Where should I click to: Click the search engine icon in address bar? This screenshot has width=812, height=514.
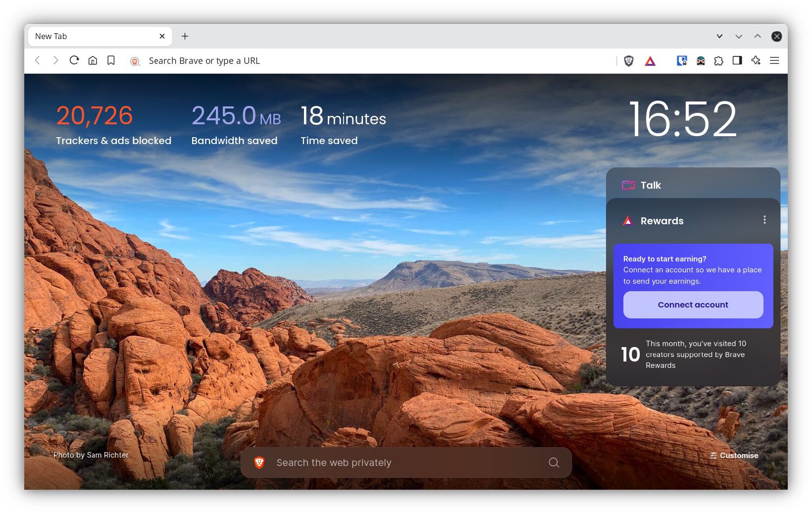point(135,61)
